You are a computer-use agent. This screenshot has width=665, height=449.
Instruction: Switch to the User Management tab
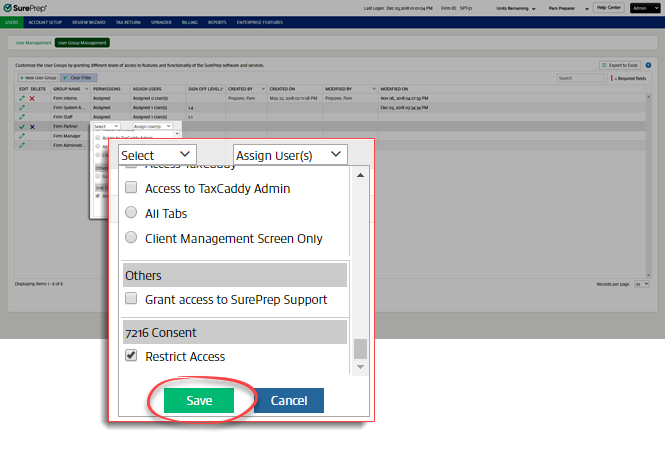(x=31, y=43)
